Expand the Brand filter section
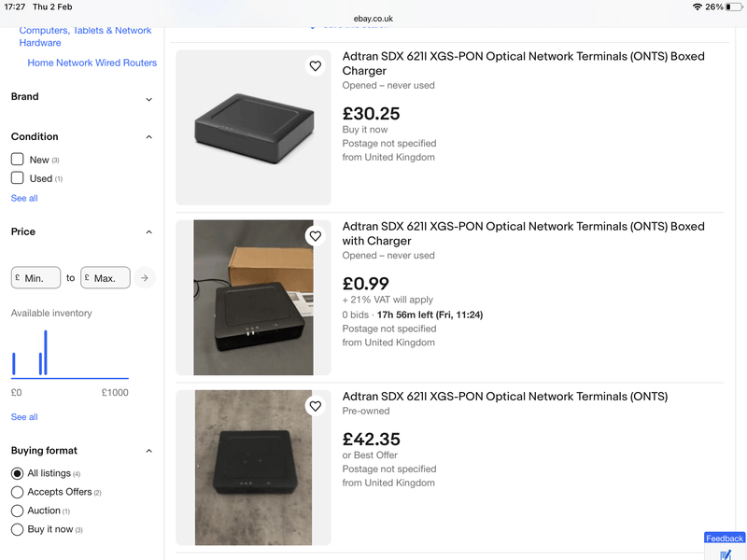This screenshot has height=560, width=747. tap(149, 99)
